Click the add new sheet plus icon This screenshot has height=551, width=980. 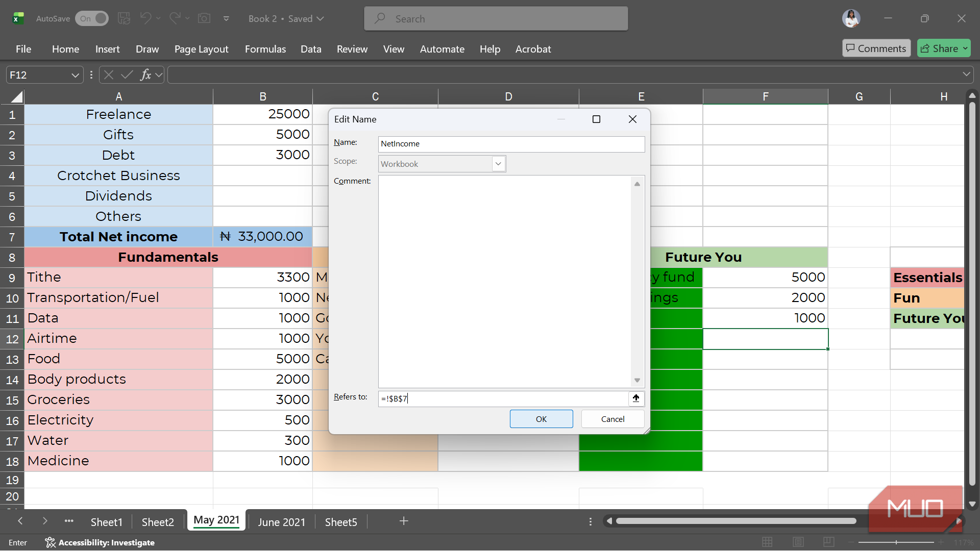(404, 521)
